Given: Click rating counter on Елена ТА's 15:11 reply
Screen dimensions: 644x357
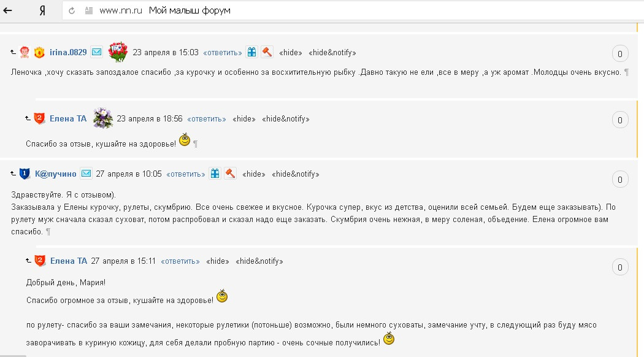Looking at the screenshot, I should click(620, 267).
